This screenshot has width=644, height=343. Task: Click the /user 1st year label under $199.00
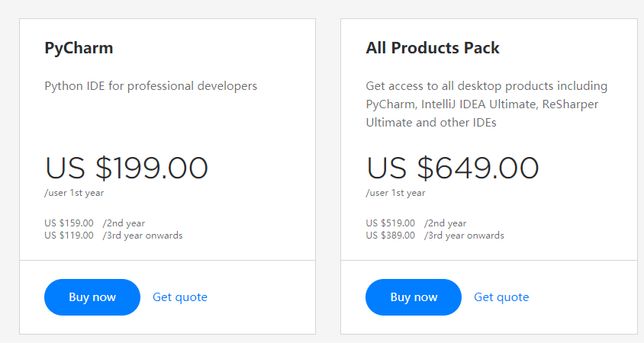(x=74, y=193)
